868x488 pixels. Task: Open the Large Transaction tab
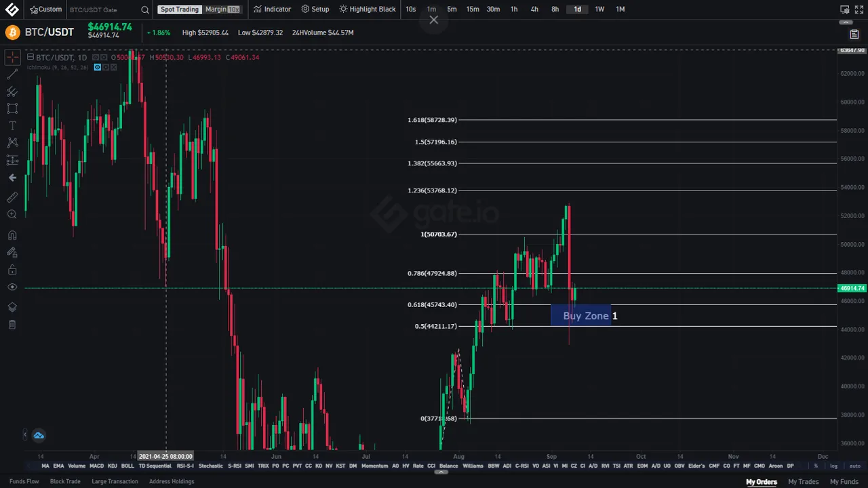pos(115,481)
